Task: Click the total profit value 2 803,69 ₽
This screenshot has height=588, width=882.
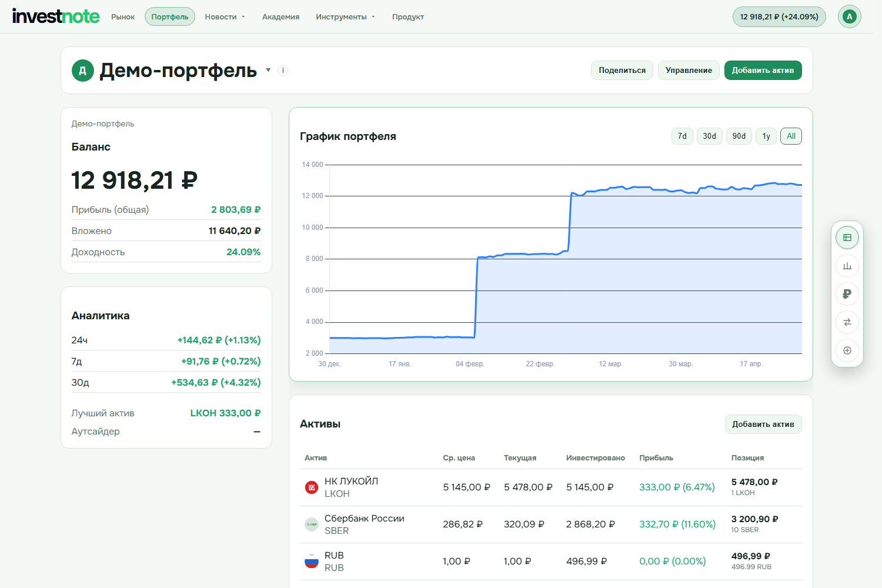Action: pyautogui.click(x=236, y=210)
